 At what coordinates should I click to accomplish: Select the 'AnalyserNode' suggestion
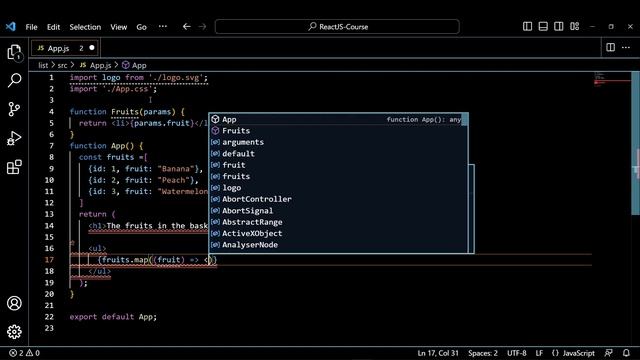(338, 245)
